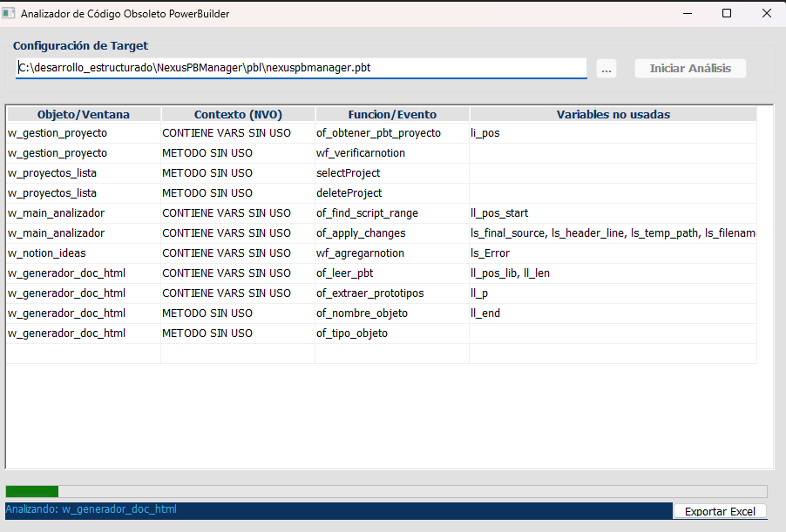Select the of_extraer_prototipos cell
Image resolution: width=786 pixels, height=532 pixels.
392,293
